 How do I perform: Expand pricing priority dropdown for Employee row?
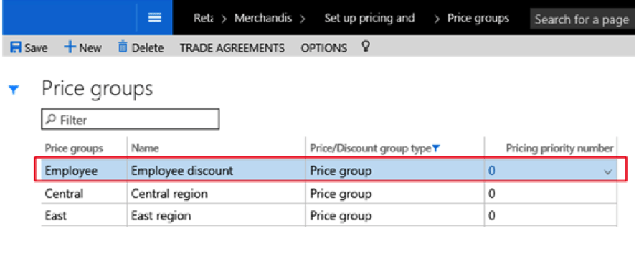tap(607, 171)
